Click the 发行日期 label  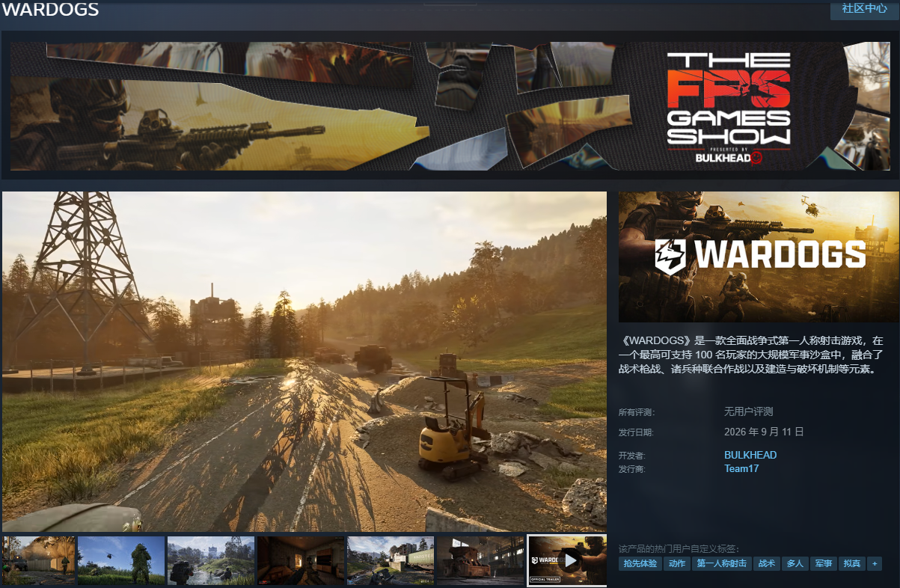[x=636, y=432]
